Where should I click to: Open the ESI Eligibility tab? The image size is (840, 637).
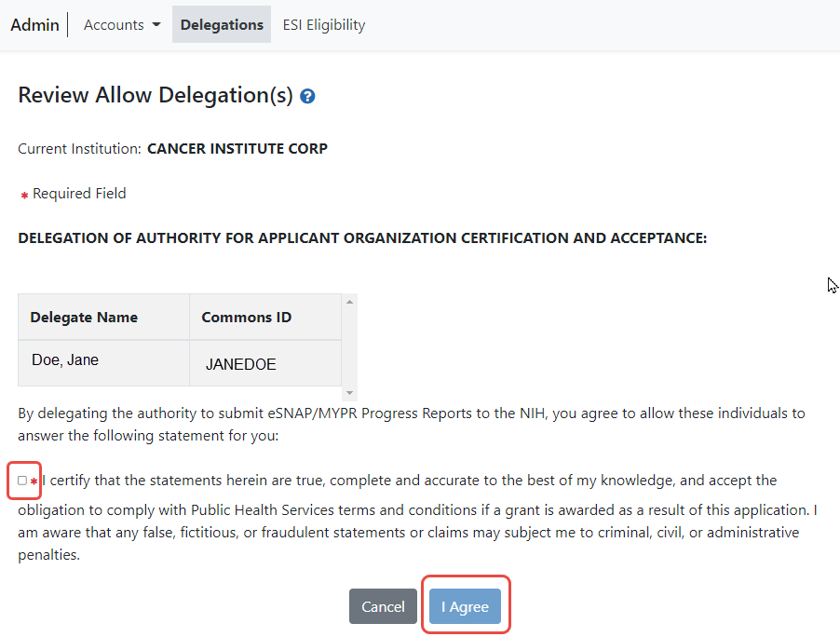point(323,25)
